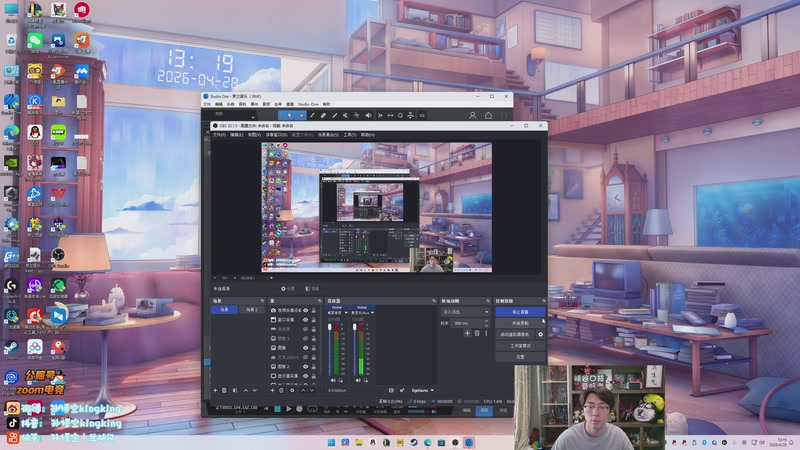This screenshot has width=800, height=450.
Task: Show the hidden 文本 (GDI+) source
Action: [306, 357]
